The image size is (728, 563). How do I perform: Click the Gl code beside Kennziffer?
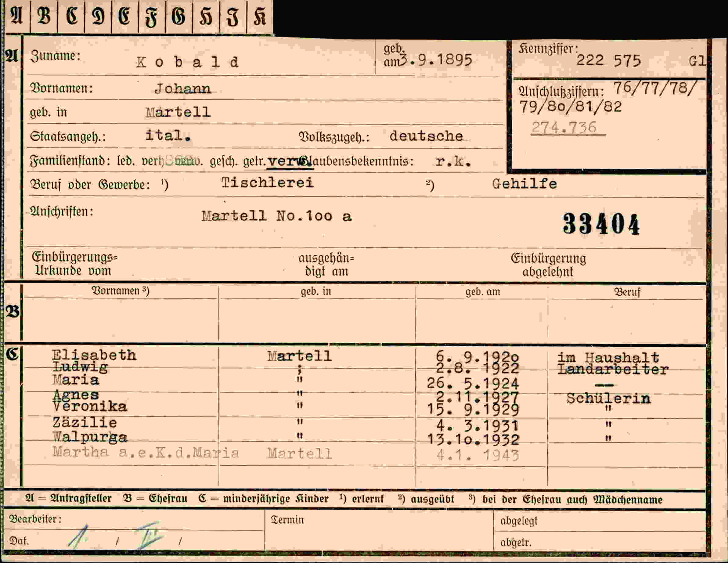697,61
